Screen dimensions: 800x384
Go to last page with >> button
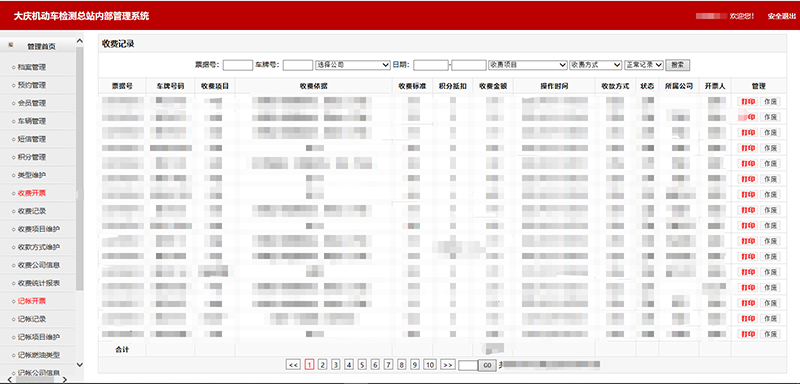coord(447,365)
